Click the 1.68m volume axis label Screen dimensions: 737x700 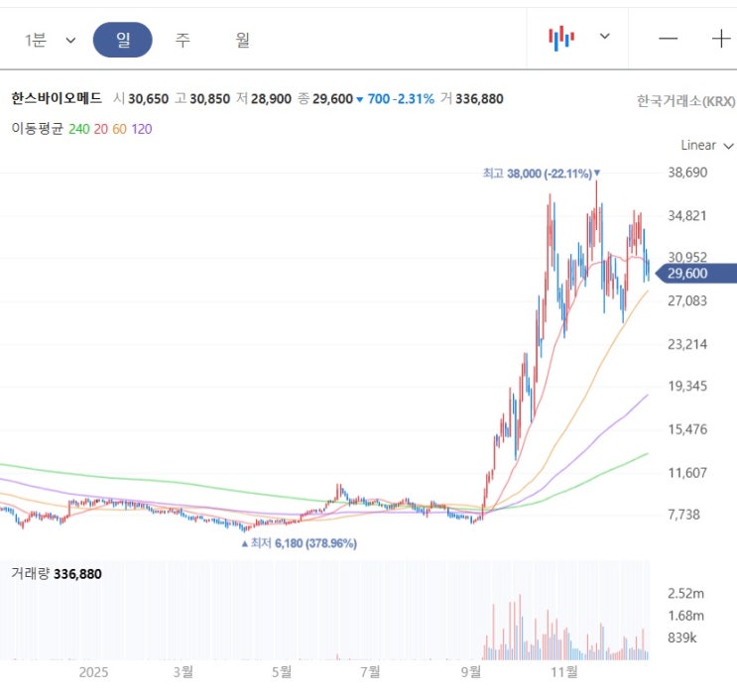pos(685,616)
